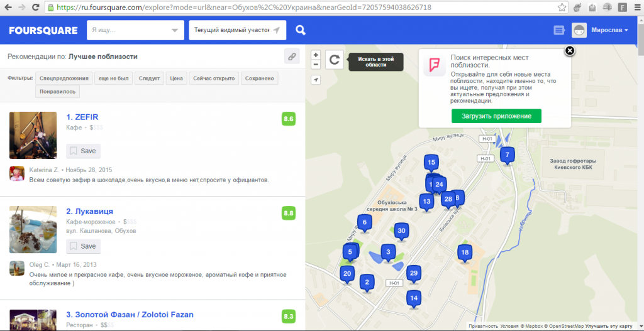Click the location field 'Текущий видимый участок'
This screenshot has height=331, width=644.
[237, 30]
